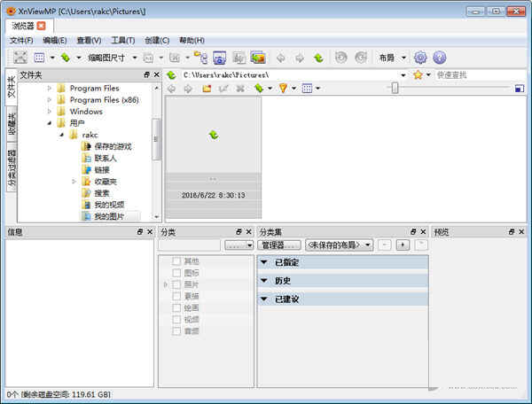
Task: Open the settings gear icon
Action: pyautogui.click(x=420, y=58)
